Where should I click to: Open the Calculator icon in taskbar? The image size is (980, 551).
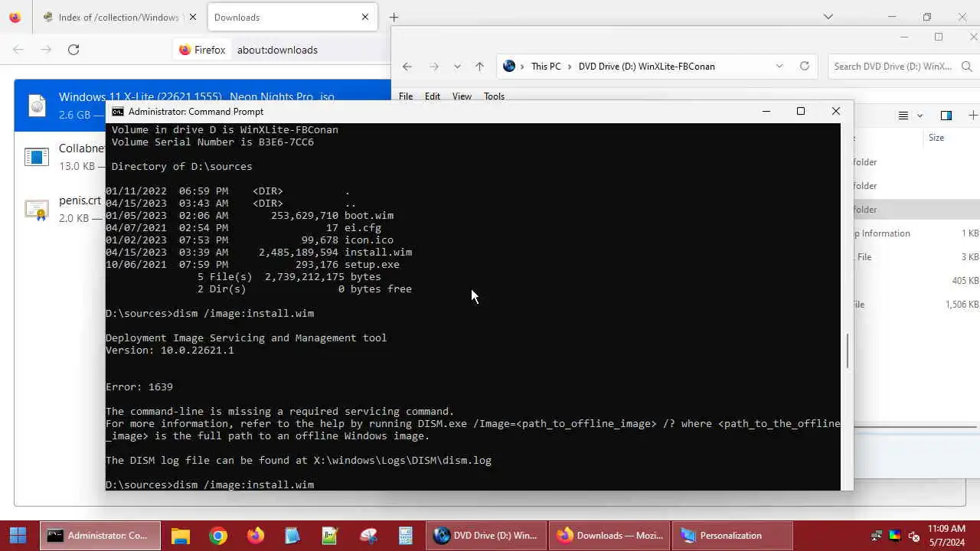tap(405, 536)
